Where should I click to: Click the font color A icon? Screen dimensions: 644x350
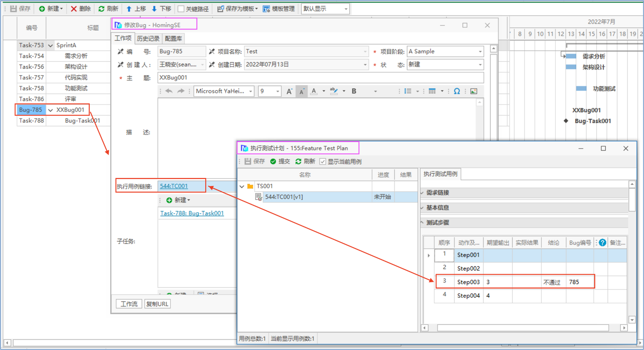[x=314, y=91]
